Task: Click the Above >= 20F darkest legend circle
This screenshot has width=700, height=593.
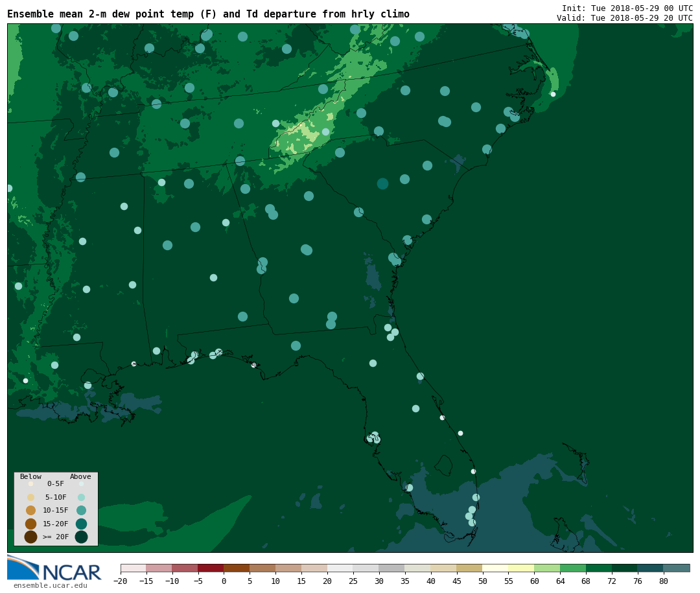Action: pyautogui.click(x=81, y=537)
